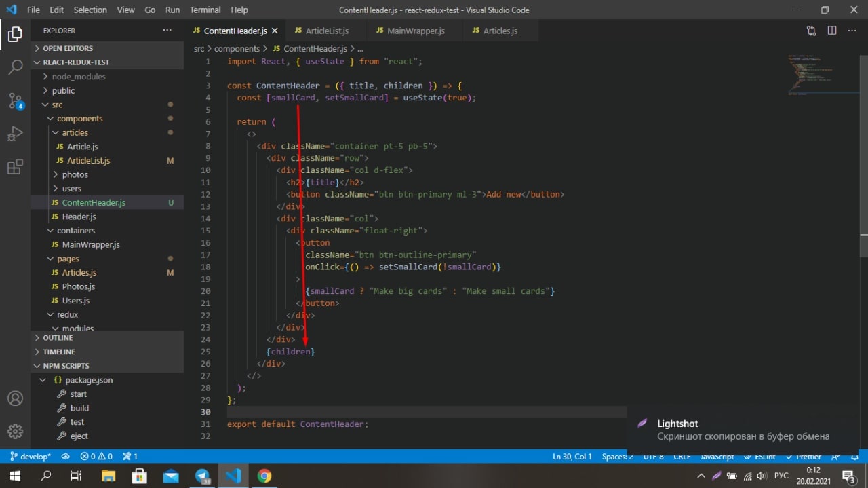Open the Terminal menu
The width and height of the screenshot is (868, 488).
tap(205, 10)
